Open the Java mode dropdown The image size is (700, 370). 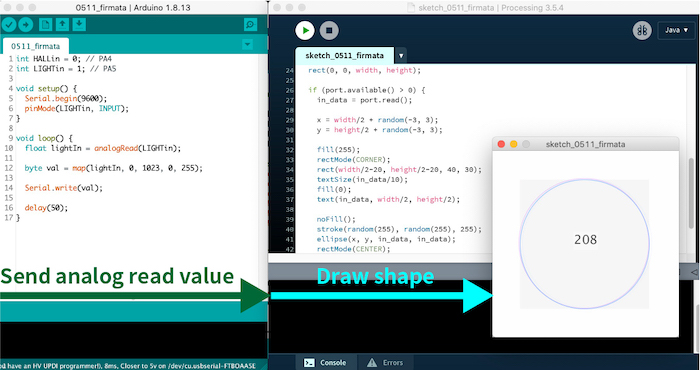coord(676,30)
